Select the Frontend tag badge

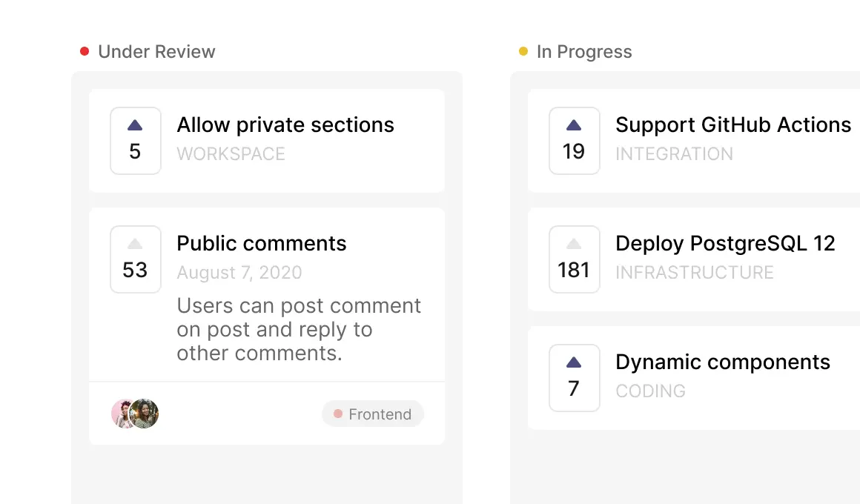(x=373, y=414)
